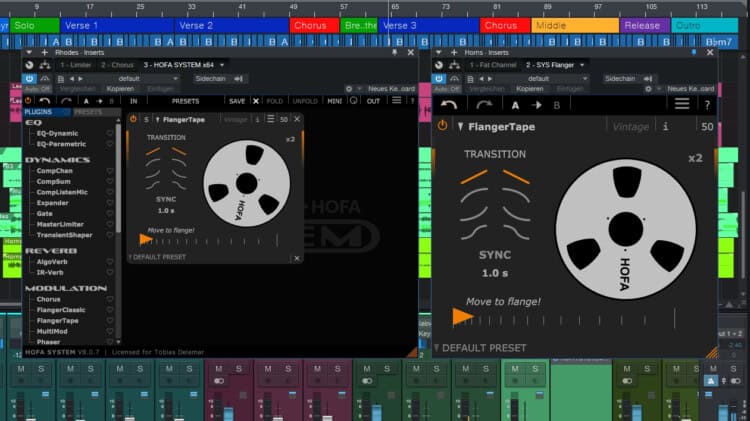Open routing view icon in Horns Inserts
Viewport: 750px width, 421px height.
[454, 65]
